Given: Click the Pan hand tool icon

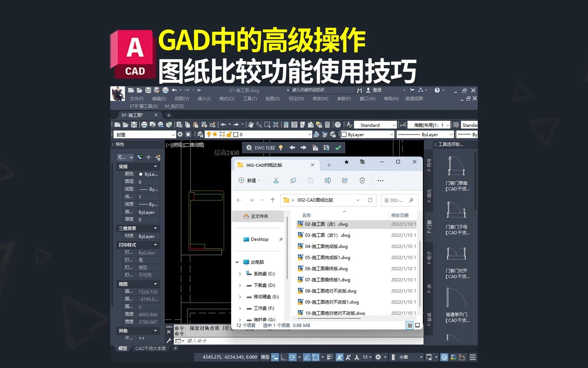Looking at the screenshot, I should pyautogui.click(x=251, y=125).
